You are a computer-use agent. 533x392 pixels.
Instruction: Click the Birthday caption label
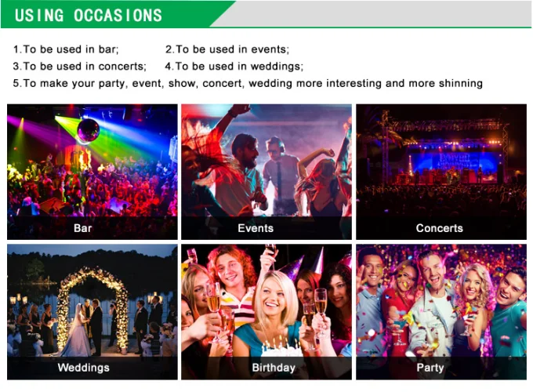tap(274, 368)
